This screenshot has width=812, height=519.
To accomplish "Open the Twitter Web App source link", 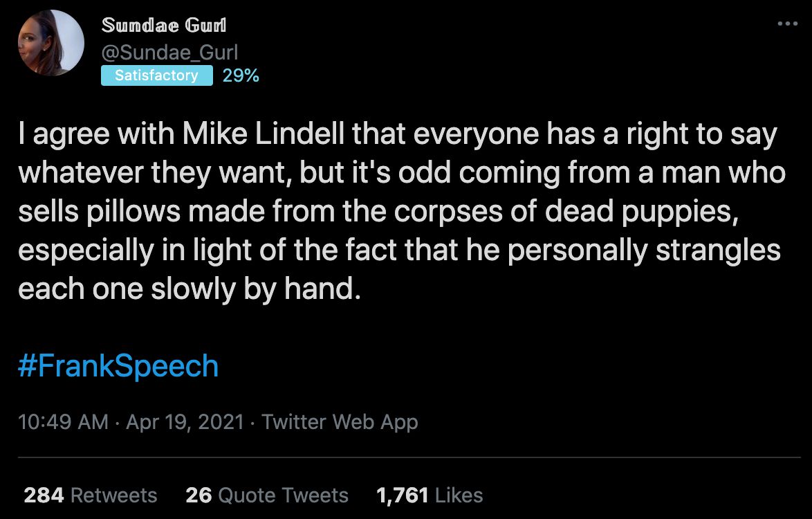I will (340, 421).
